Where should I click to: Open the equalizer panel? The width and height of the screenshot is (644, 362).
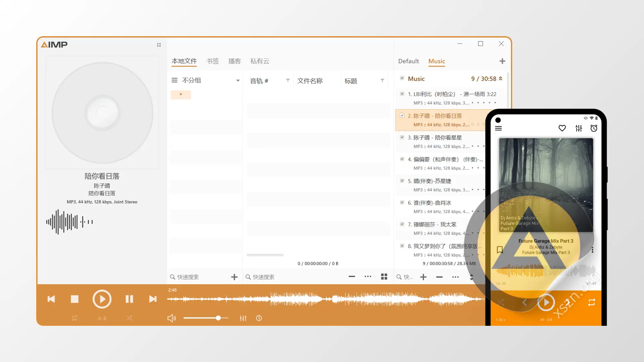click(243, 318)
